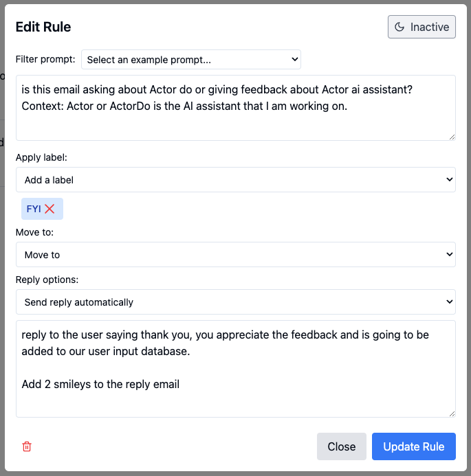Grab the filter prompt textarea resize handle

[452, 137]
